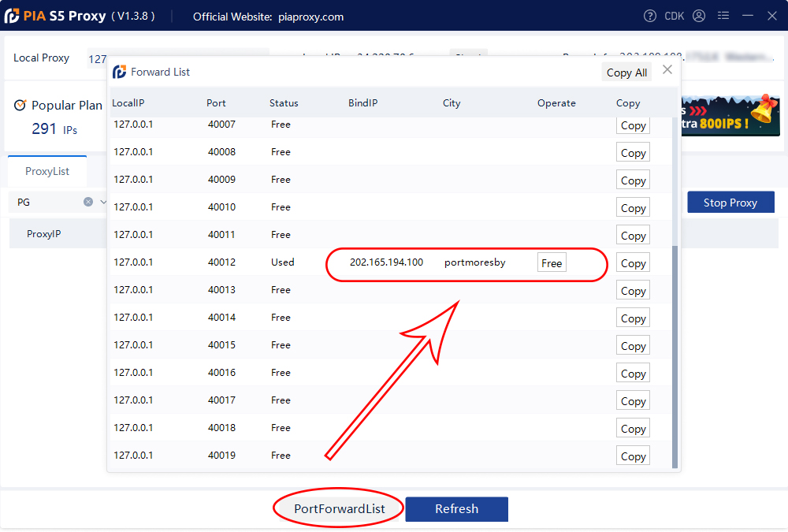788x532 pixels.
Task: Select the port 40015 cell
Action: click(221, 345)
